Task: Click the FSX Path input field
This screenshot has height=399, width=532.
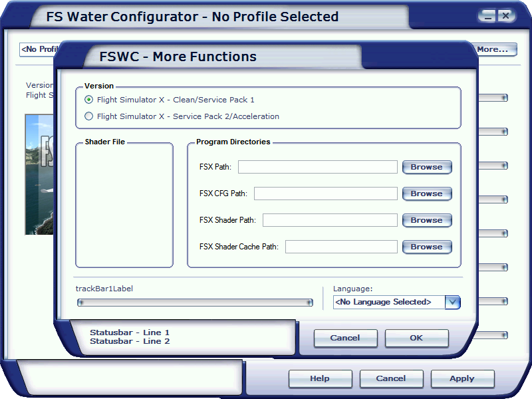Action: point(318,167)
